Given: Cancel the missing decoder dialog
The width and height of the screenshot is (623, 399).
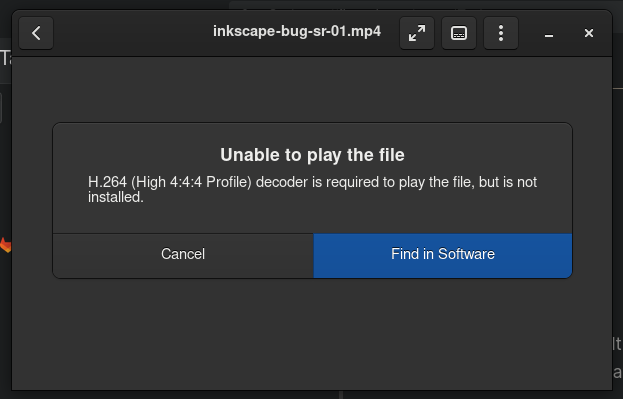Looking at the screenshot, I should tap(183, 256).
